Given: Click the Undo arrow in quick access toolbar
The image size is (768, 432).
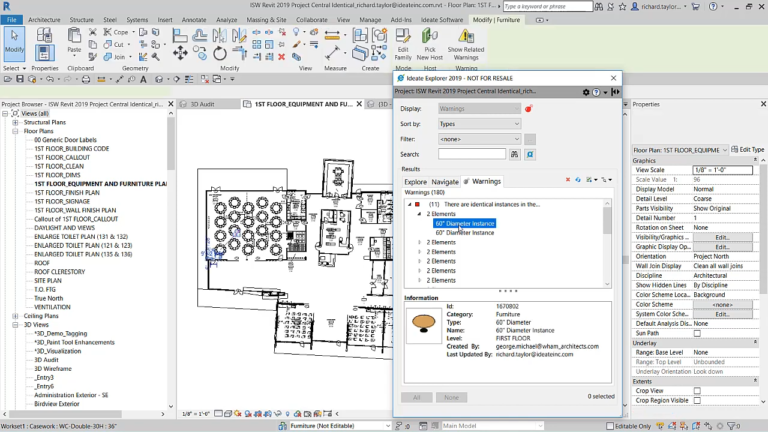Looking at the screenshot, I should 49,79.
